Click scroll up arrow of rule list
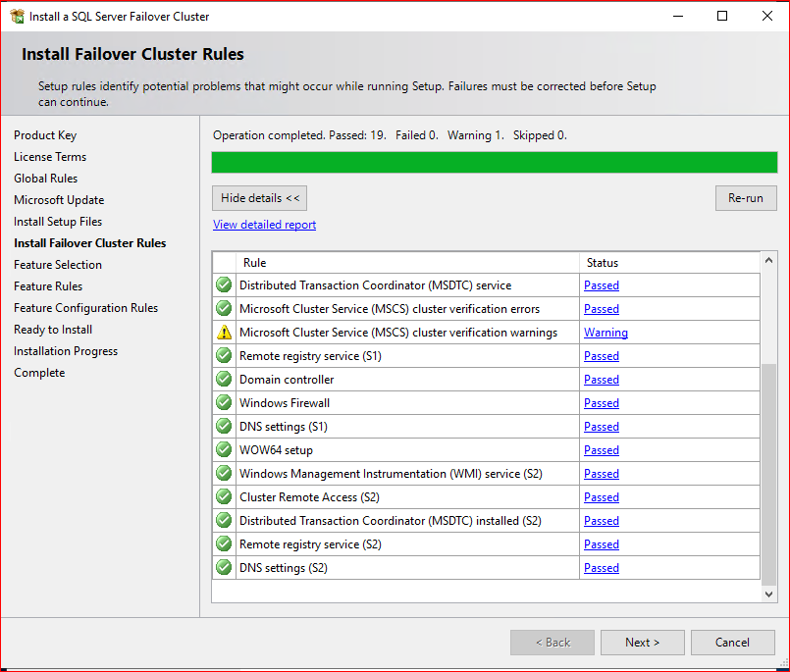This screenshot has height=672, width=790. [768, 260]
